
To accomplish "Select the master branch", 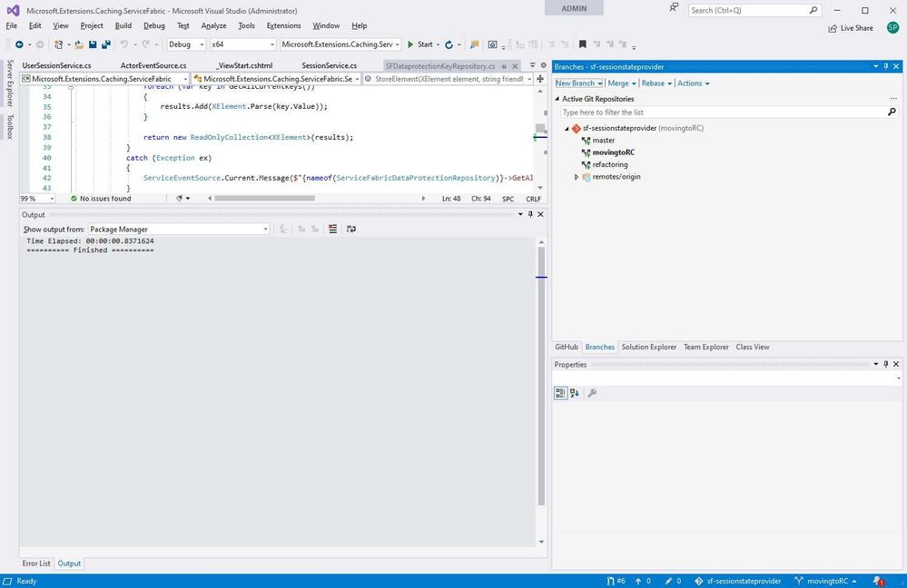I will [x=604, y=141].
